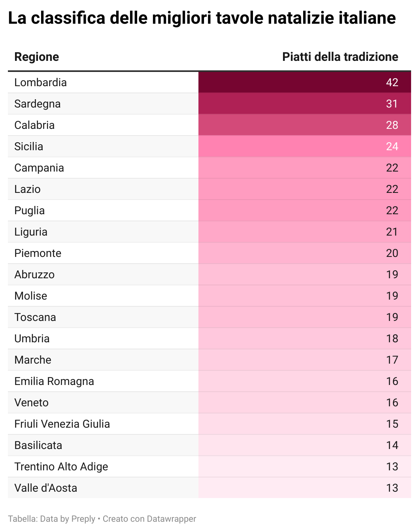Image resolution: width=419 pixels, height=532 pixels.
Task: Click the Regione column header
Action: click(37, 57)
